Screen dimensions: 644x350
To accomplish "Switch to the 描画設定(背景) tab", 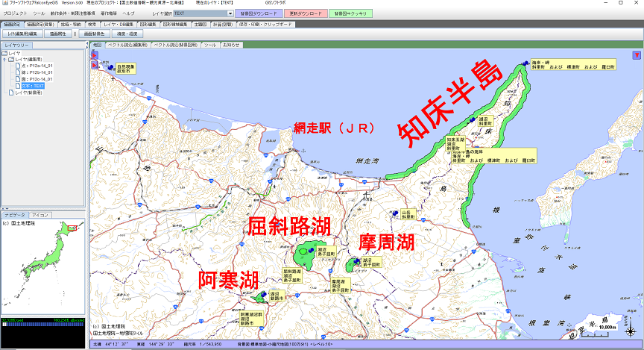I will (41, 25).
